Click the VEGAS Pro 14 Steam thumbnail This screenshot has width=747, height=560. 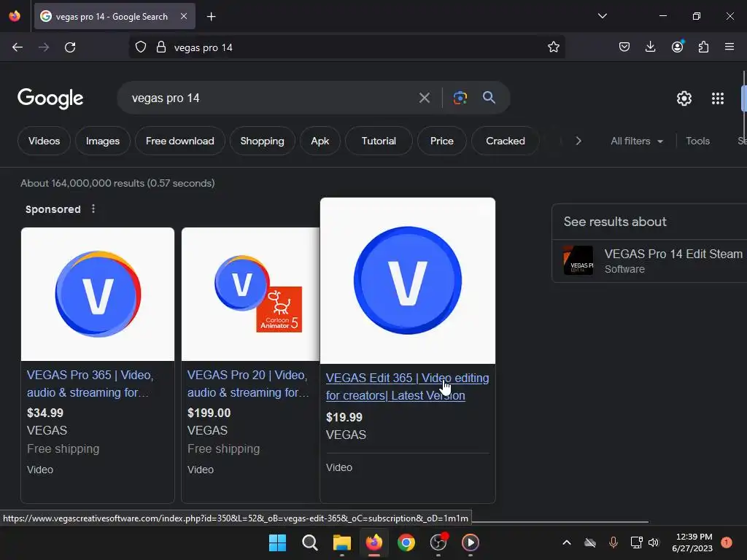578,260
